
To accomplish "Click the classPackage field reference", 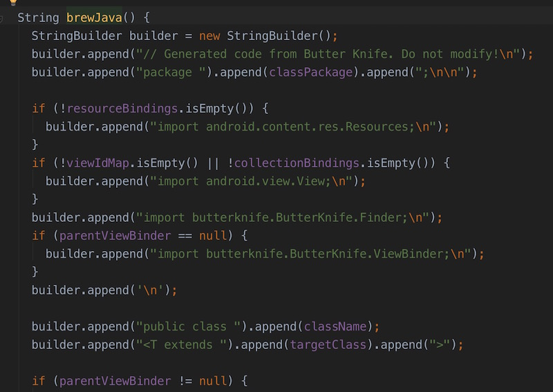I will click(310, 73).
